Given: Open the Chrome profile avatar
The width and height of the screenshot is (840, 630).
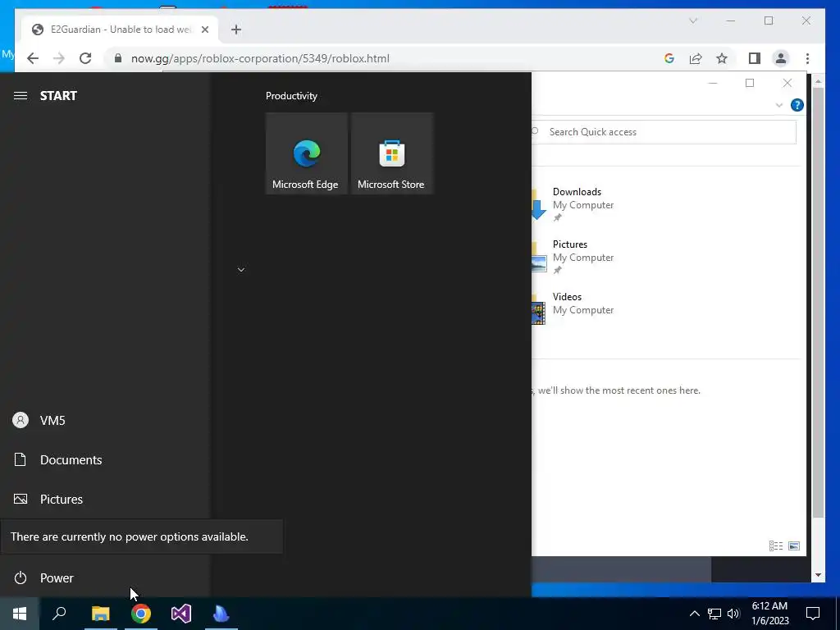Looking at the screenshot, I should pos(781,58).
